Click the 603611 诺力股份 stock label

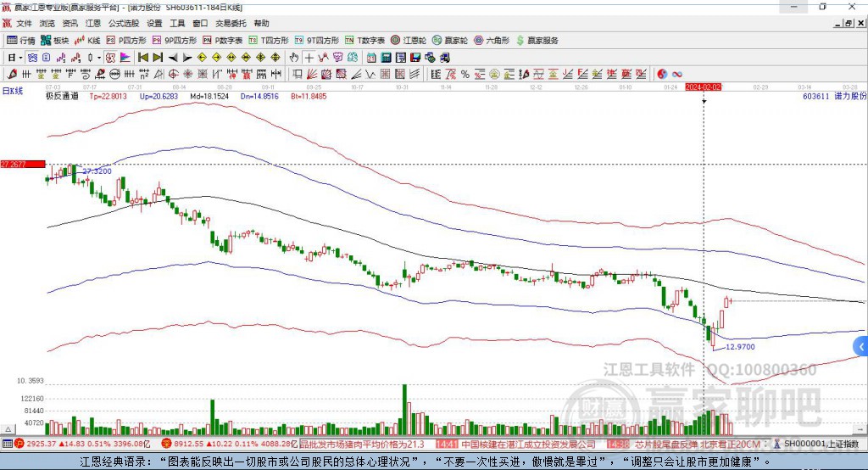coord(834,96)
